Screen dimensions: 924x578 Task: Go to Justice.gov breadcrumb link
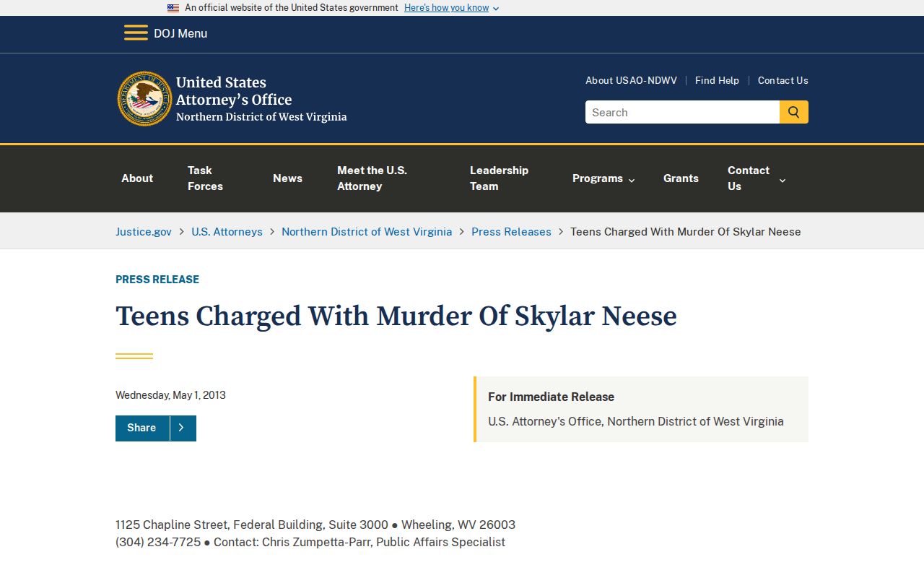pyautogui.click(x=144, y=232)
